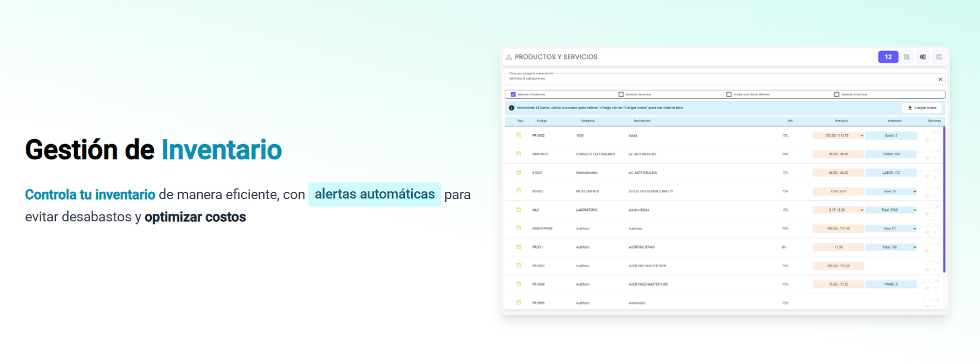This screenshot has height=364, width=980.
Task: Click the IVA column header
Action: (x=790, y=121)
